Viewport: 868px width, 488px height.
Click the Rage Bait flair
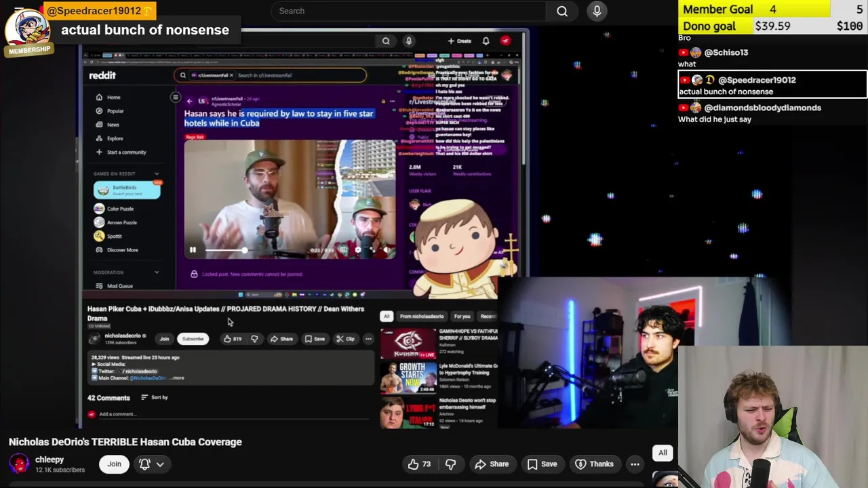point(195,137)
